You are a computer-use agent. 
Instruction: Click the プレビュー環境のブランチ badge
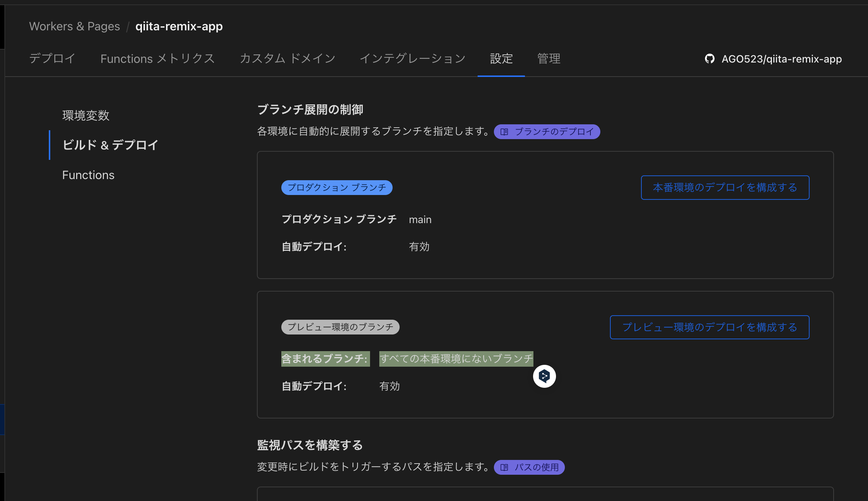coord(340,327)
